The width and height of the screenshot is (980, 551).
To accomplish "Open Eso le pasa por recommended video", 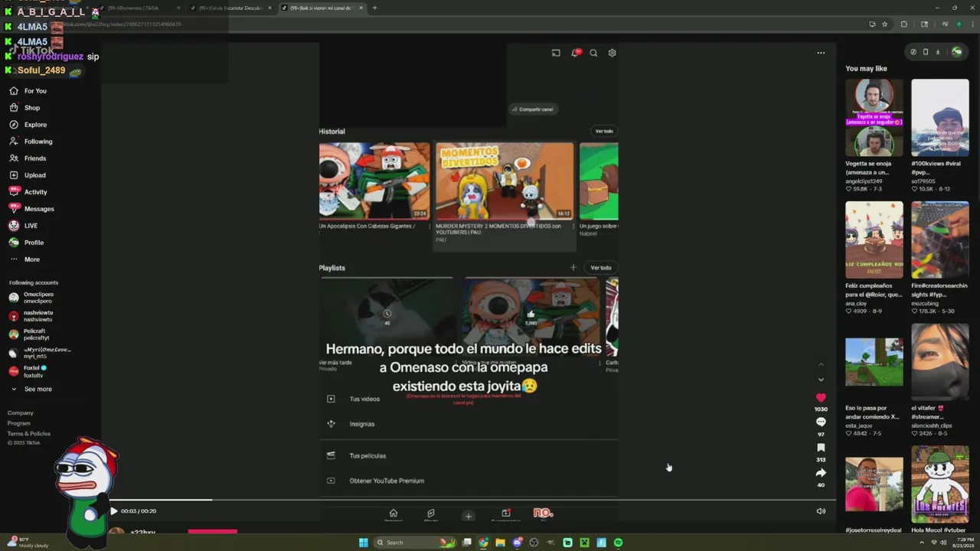I will pyautogui.click(x=874, y=362).
